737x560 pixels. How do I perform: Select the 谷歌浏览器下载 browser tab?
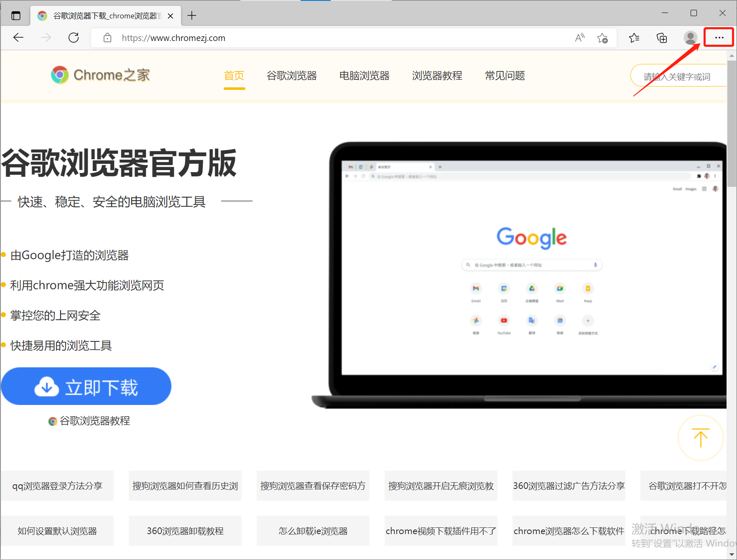coord(106,16)
